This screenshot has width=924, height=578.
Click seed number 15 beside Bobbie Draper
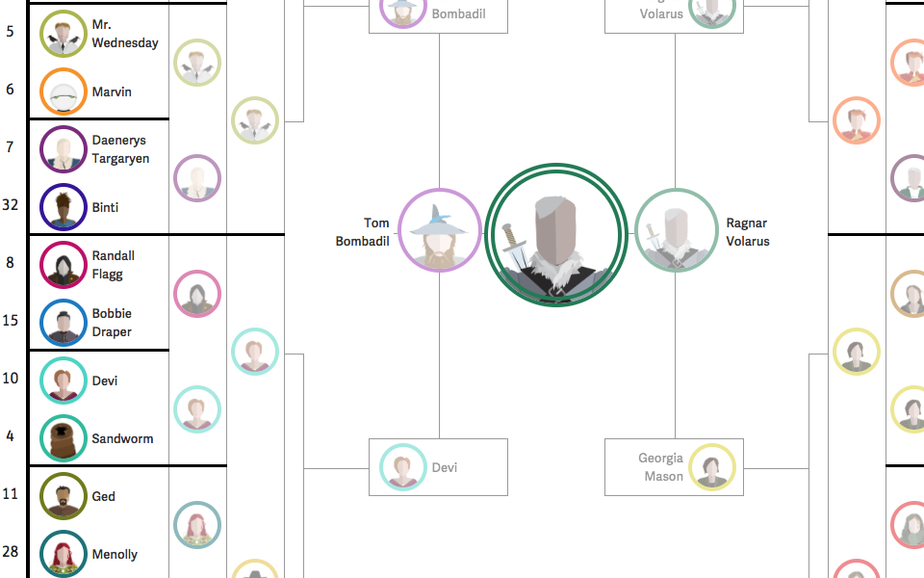pos(10,320)
